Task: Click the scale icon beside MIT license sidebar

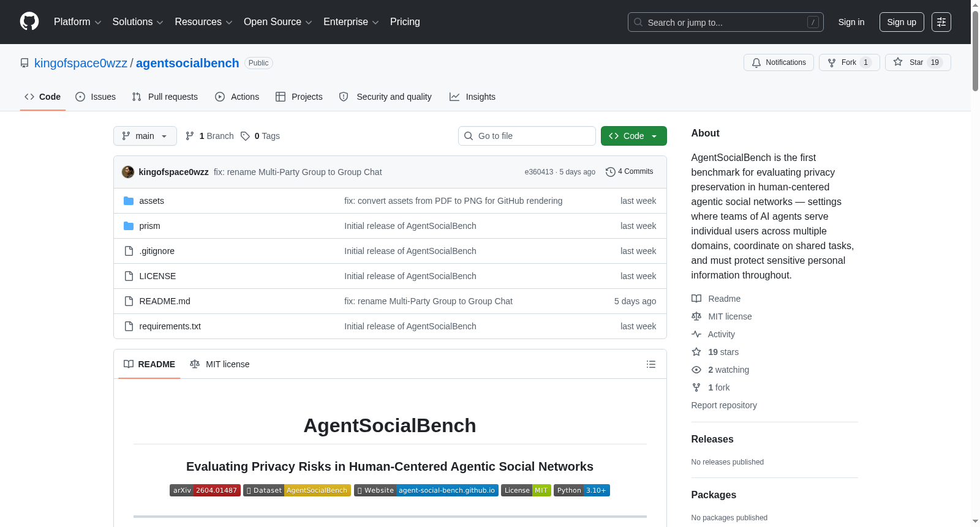Action: [x=696, y=316]
